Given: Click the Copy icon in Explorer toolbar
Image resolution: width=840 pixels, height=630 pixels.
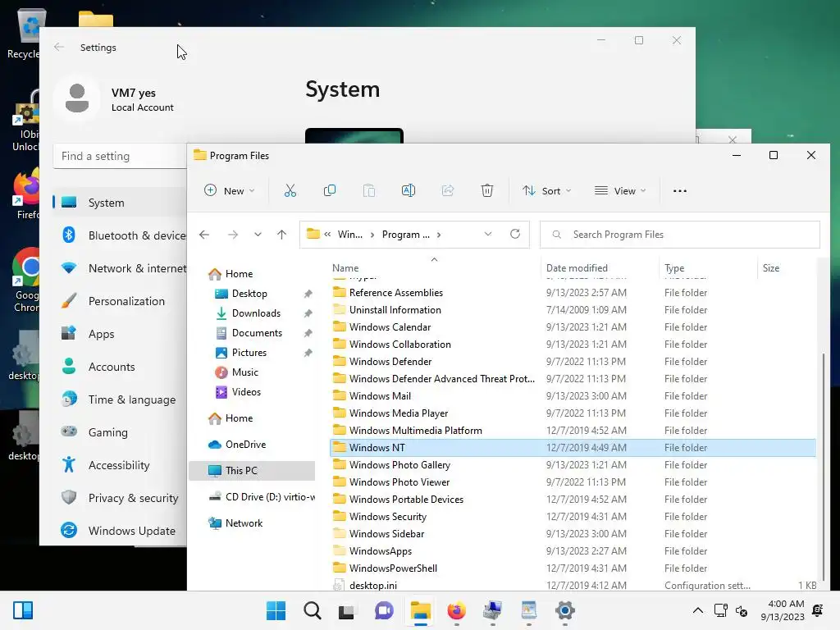Looking at the screenshot, I should pos(330,190).
